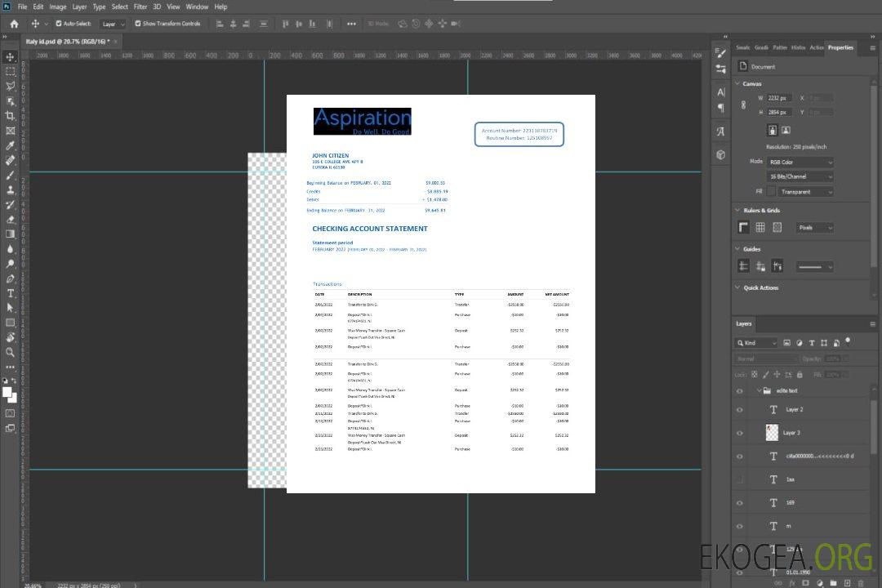The image size is (882, 588).
Task: Collapse the Rulers & Grids section
Action: point(737,210)
